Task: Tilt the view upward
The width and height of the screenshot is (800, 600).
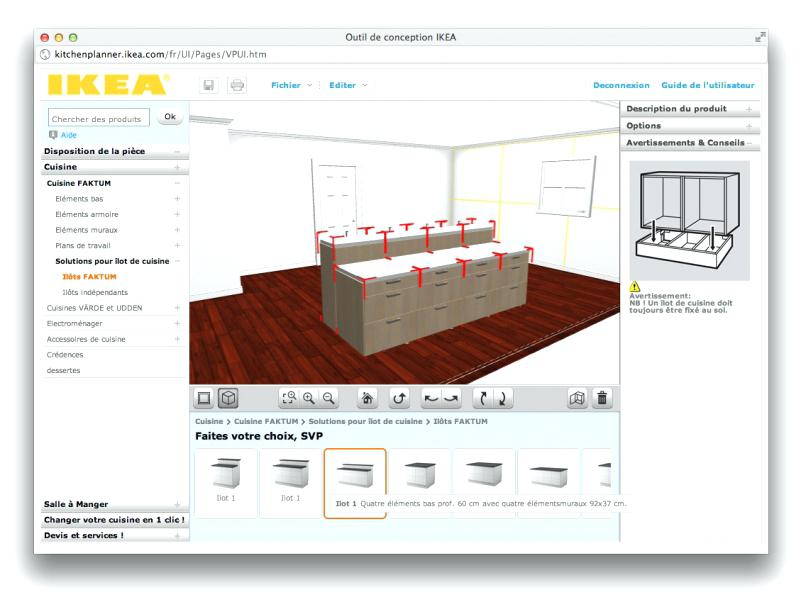Action: tap(483, 398)
